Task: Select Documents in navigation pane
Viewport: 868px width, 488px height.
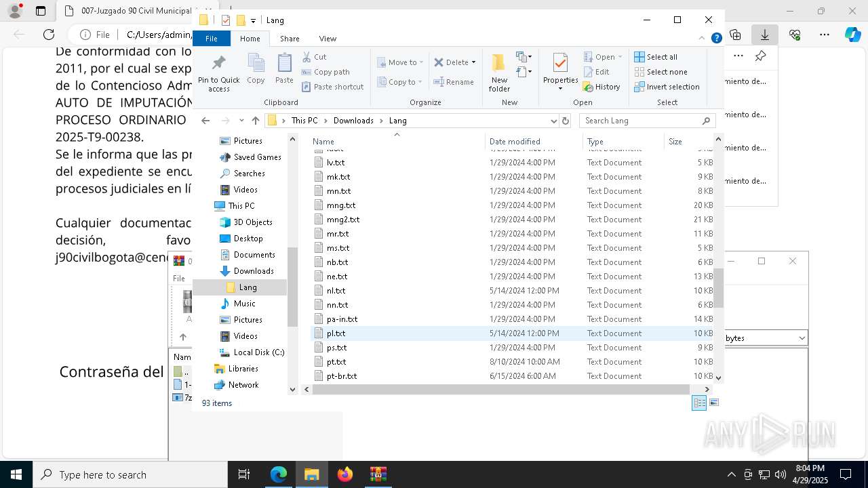Action: [x=247, y=255]
